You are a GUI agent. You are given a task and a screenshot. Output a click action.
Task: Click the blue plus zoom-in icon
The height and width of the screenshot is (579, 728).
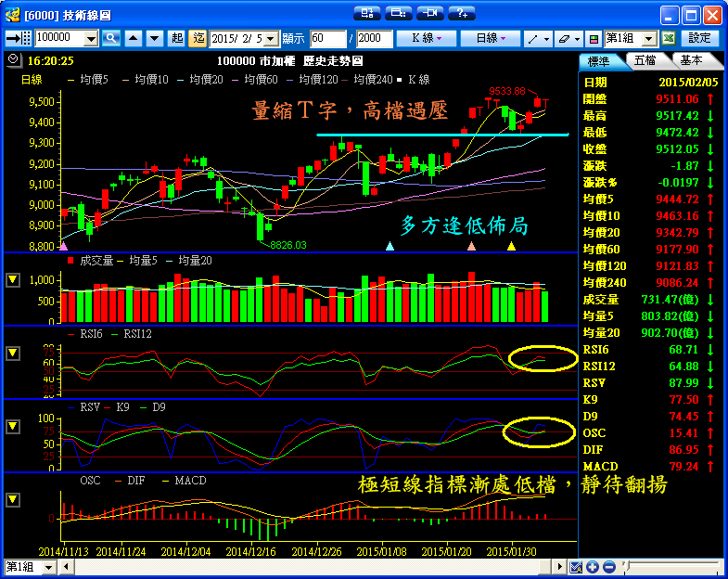[x=594, y=567]
